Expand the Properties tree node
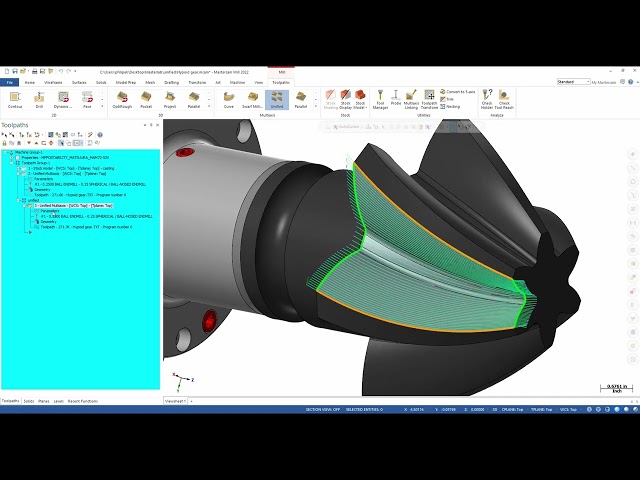This screenshot has width=640, height=480. click(x=12, y=158)
